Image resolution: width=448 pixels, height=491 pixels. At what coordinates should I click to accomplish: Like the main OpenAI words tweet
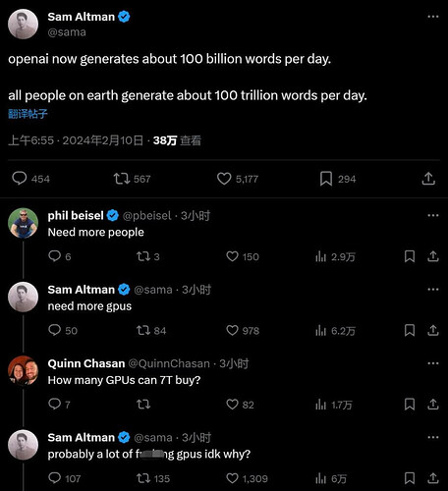(224, 179)
